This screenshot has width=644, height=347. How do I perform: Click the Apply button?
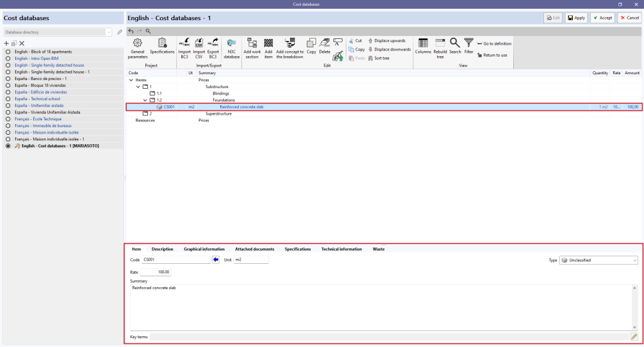coord(576,18)
